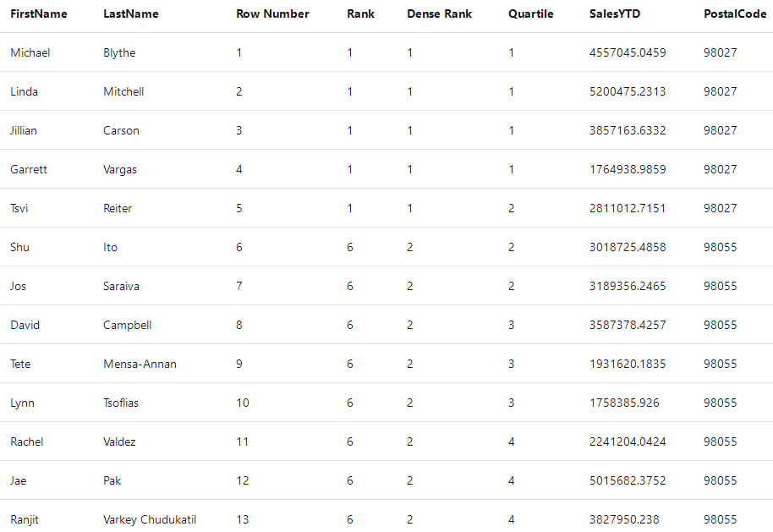Viewport: 773px width, 532px height.
Task: Click row number 11 in Rachel's row
Action: [243, 442]
